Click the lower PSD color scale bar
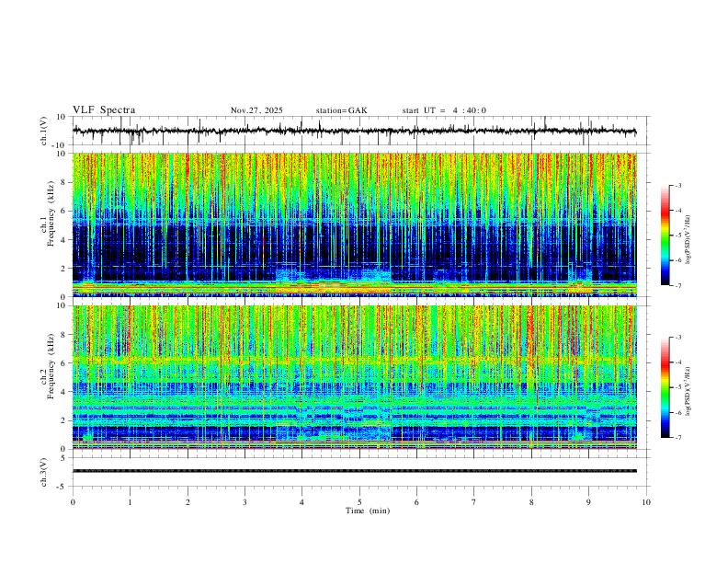The width and height of the screenshot is (728, 563). tap(665, 387)
